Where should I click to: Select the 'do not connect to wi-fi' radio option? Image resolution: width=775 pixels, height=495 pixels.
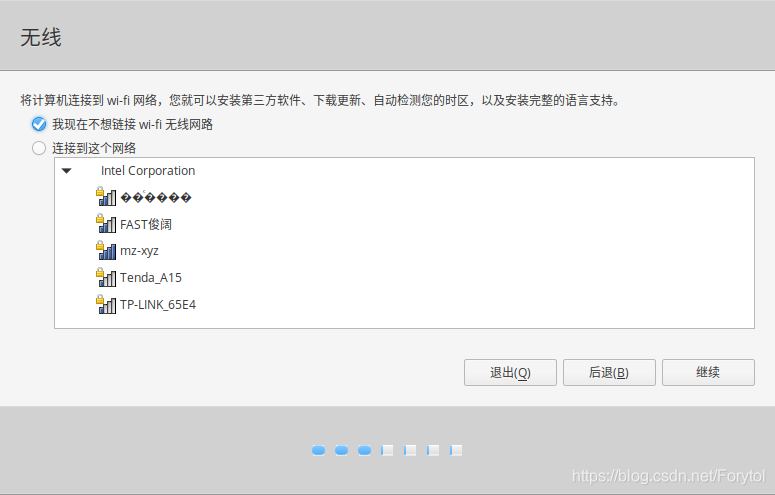39,124
